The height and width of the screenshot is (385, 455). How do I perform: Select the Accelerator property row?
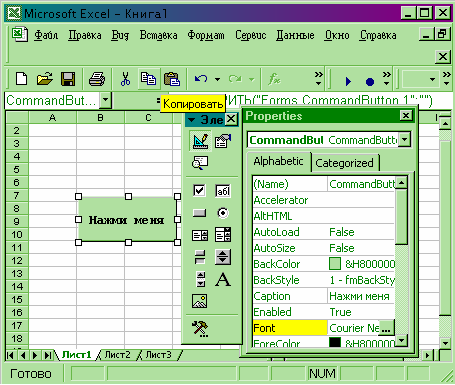pyautogui.click(x=324, y=200)
